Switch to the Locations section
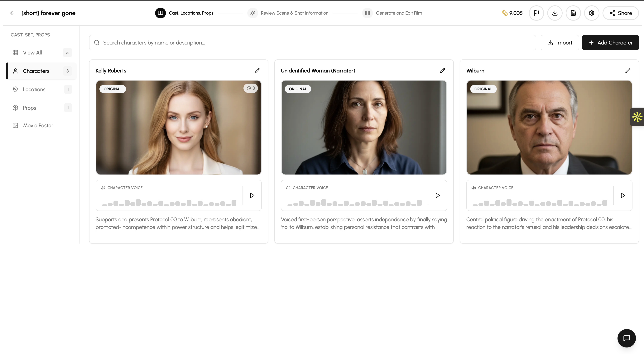The image size is (644, 354). (34, 89)
